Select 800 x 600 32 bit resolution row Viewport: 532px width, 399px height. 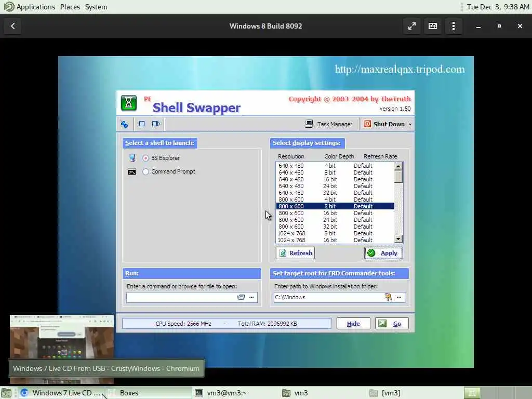pyautogui.click(x=335, y=227)
